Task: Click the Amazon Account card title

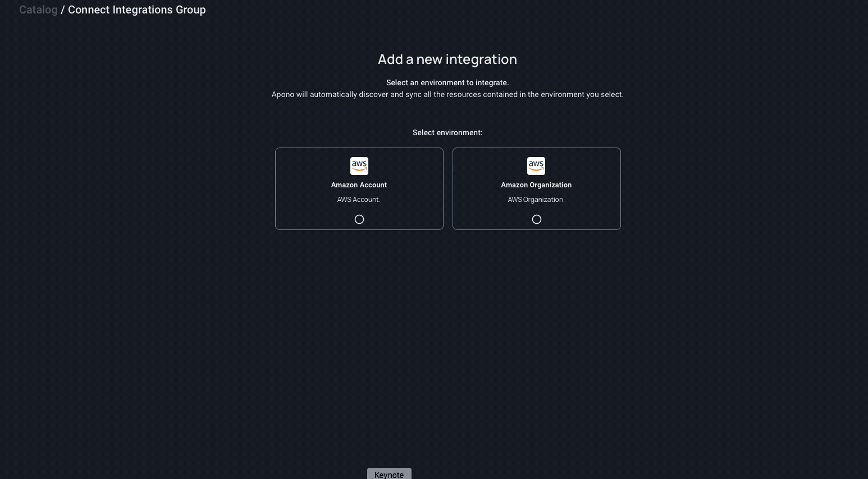Action: [359, 185]
